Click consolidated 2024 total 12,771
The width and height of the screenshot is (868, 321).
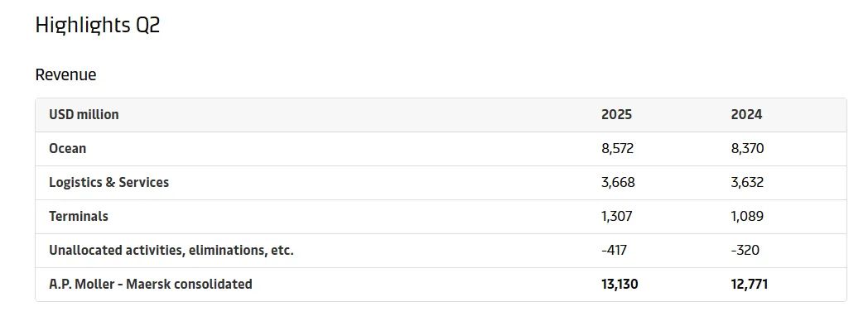750,284
